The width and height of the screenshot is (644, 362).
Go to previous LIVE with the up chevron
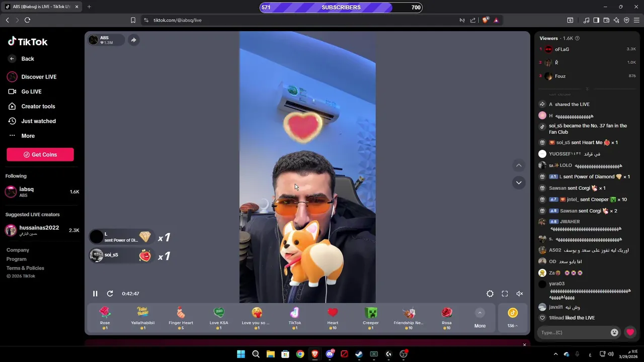(x=519, y=165)
